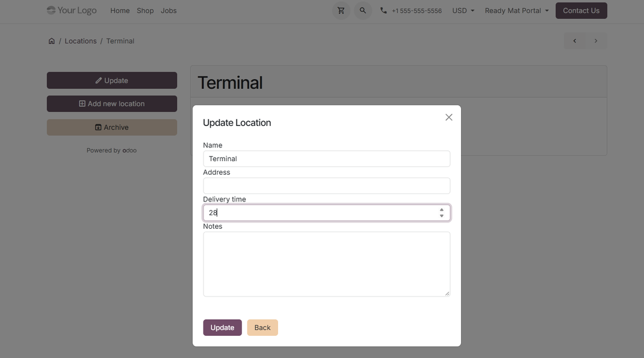Open the Jobs menu item

click(x=169, y=11)
